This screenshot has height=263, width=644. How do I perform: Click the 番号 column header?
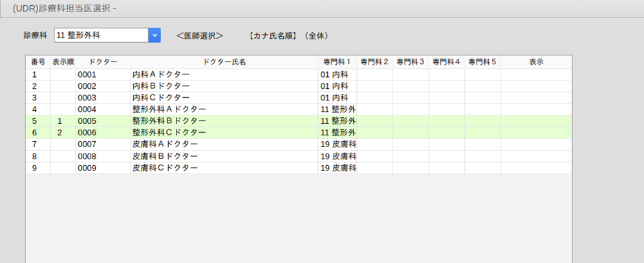click(x=38, y=62)
